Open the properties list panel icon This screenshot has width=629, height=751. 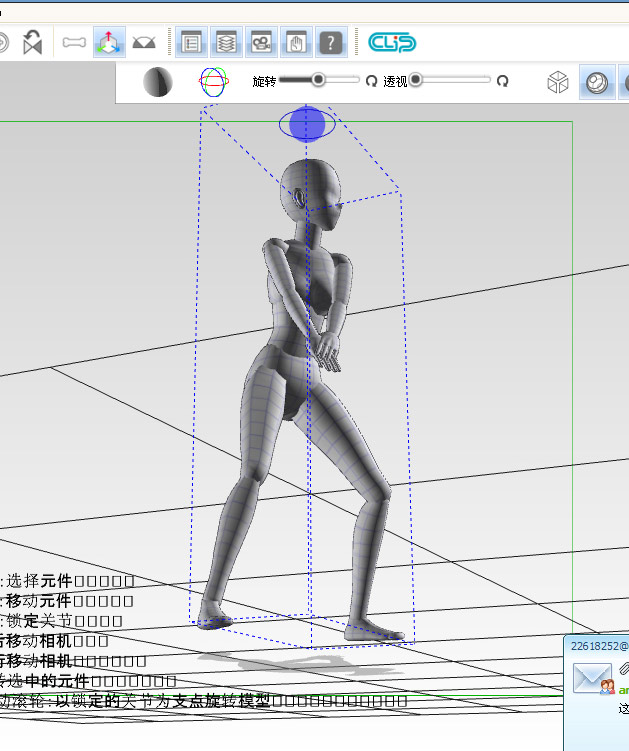[x=191, y=42]
